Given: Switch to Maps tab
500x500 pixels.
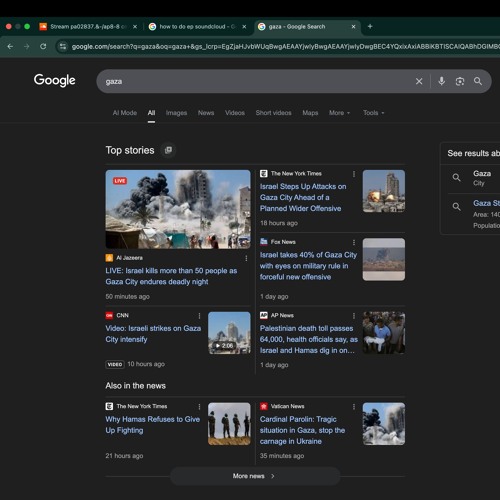Looking at the screenshot, I should pos(310,113).
